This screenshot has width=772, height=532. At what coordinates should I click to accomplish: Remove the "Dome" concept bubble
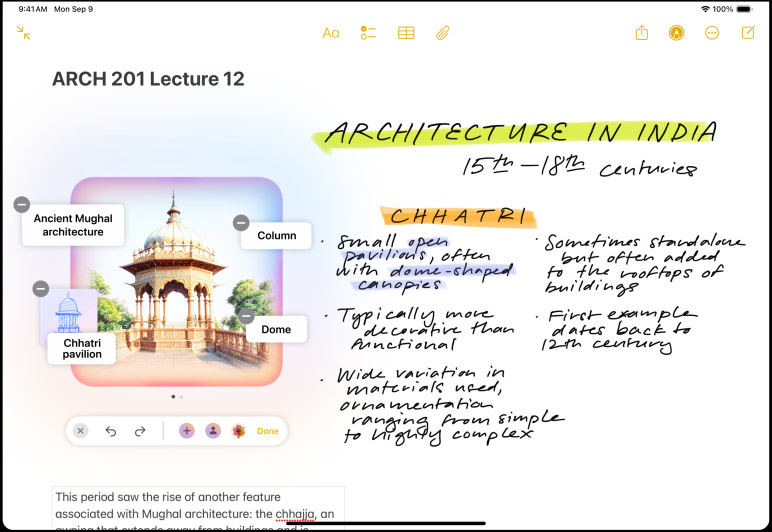pos(246,316)
